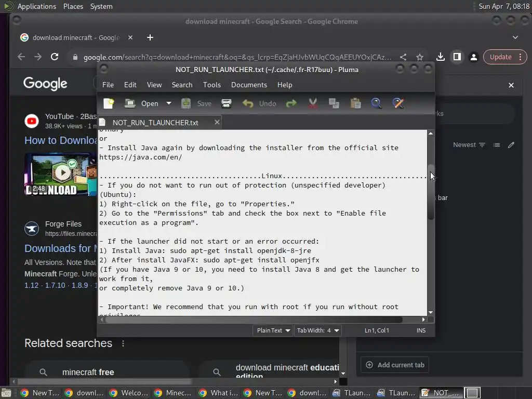
Task: Open the System menu
Action: [x=101, y=6]
